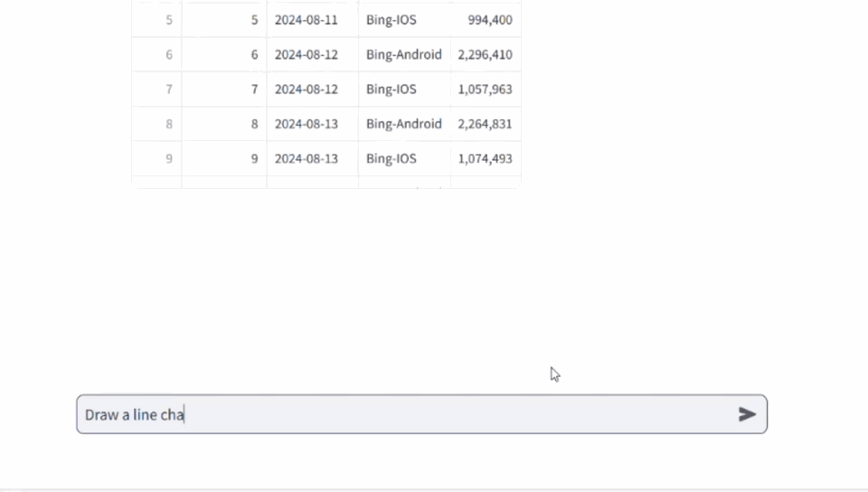Select the 1,057,963 value cell
This screenshot has width=868, height=492.
click(x=486, y=90)
